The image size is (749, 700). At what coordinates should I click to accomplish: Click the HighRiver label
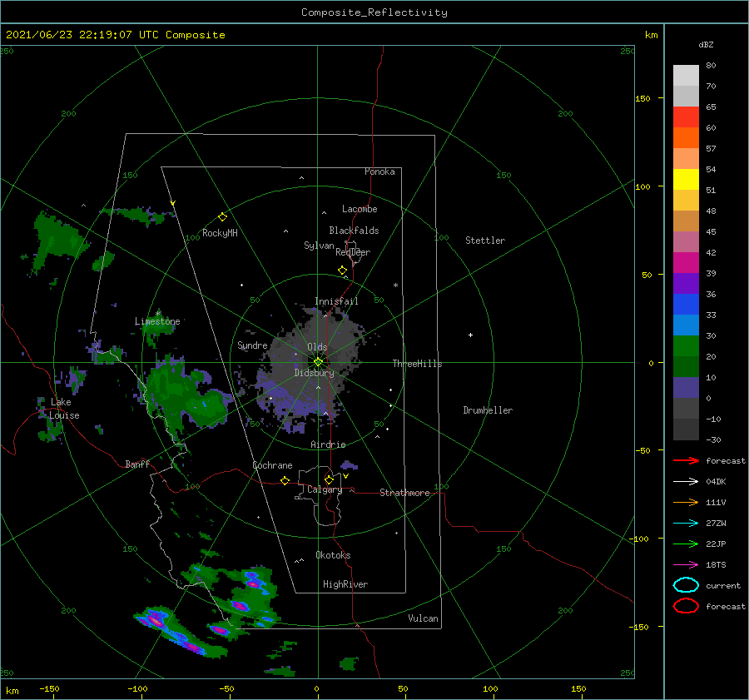pyautogui.click(x=345, y=584)
